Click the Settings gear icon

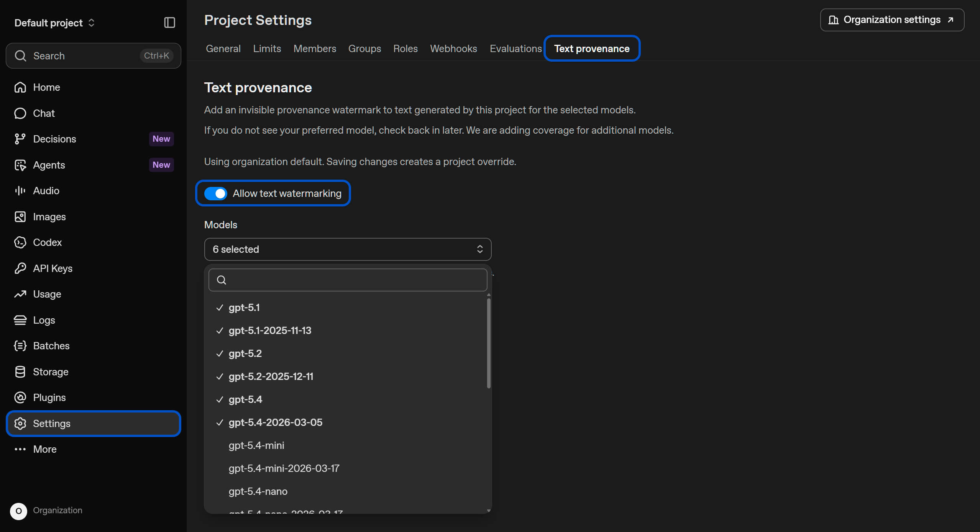pos(20,424)
